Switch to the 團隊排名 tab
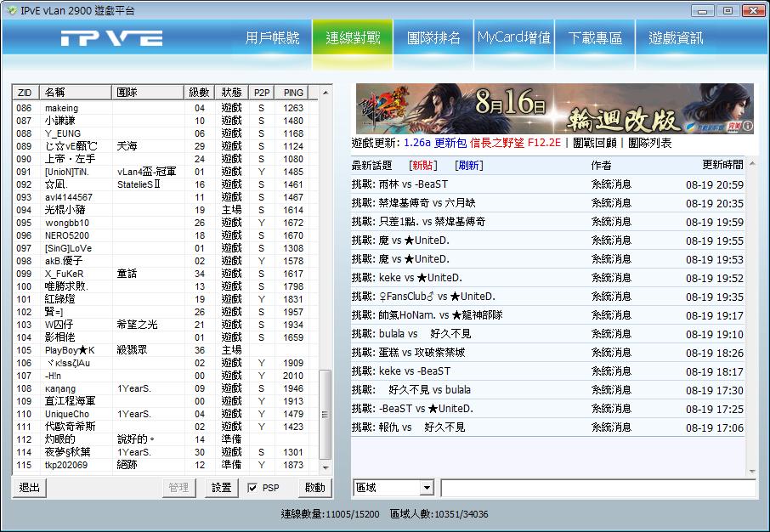Screen dimensions: 770x532 tap(433, 38)
